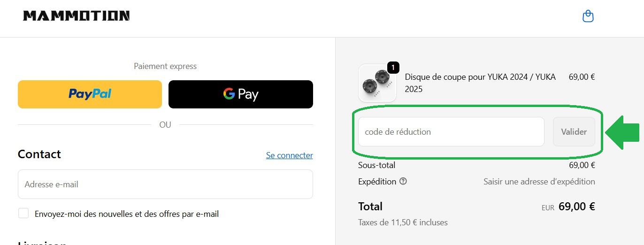Click the Saisir une adresse d'expédition text

539,182
